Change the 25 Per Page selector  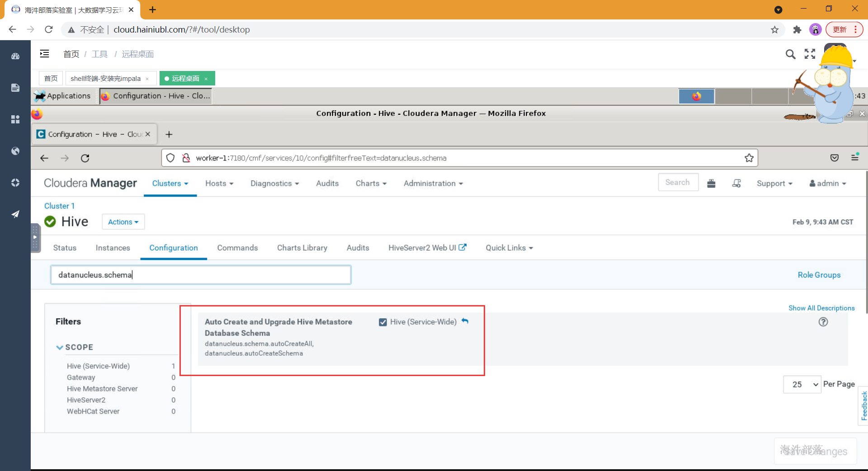pos(802,384)
